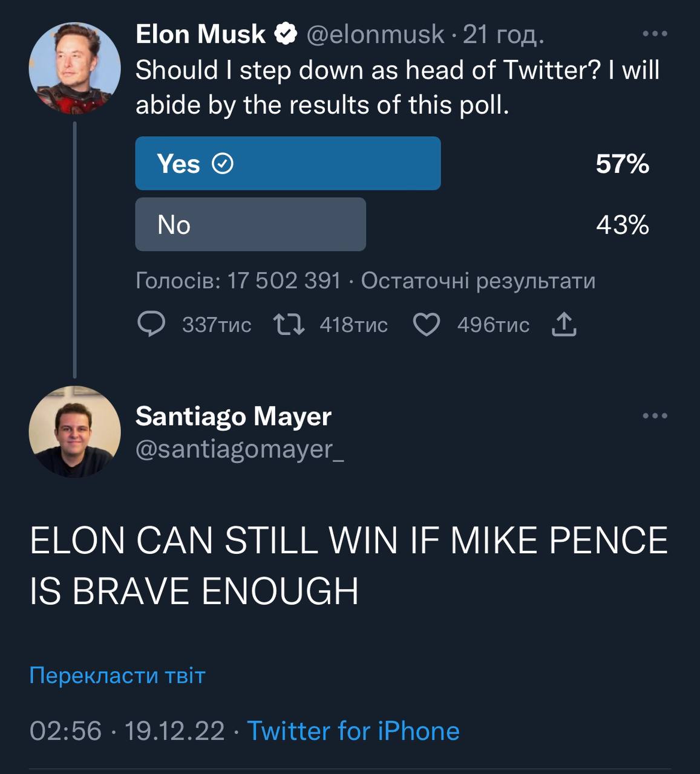This screenshot has height=774, width=700.
Task: Click the @santiagomayer_ handle
Action: point(240,449)
